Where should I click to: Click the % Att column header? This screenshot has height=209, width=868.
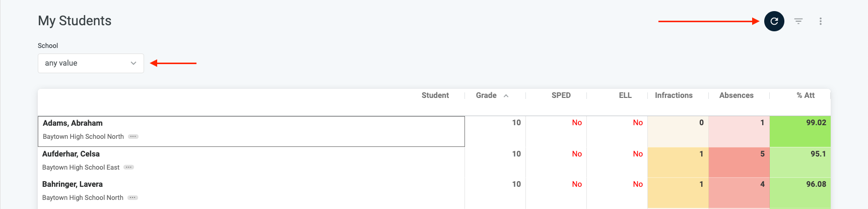click(x=806, y=95)
